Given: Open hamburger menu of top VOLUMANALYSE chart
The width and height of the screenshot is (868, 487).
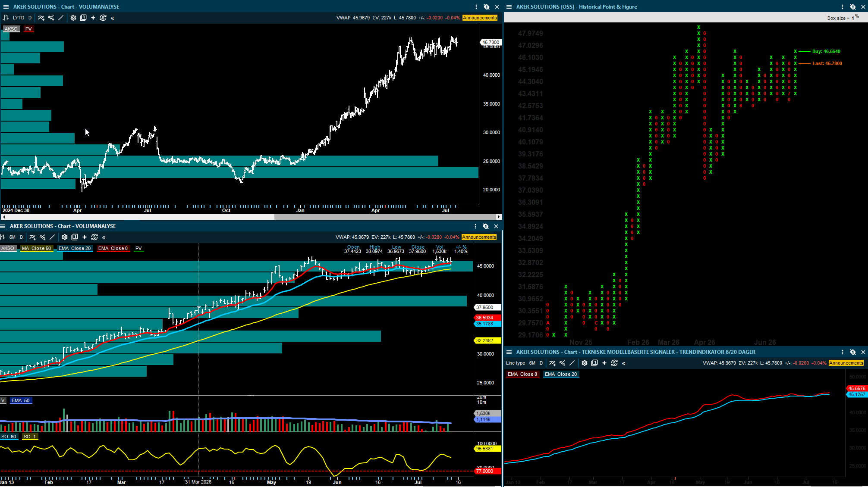Looking at the screenshot, I should (6, 7).
